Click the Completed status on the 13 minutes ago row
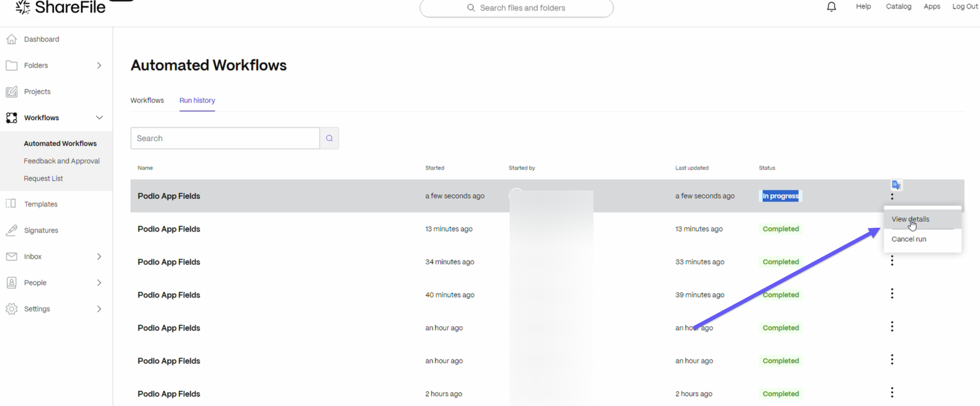Screen dimensions: 980x406 (x=781, y=229)
